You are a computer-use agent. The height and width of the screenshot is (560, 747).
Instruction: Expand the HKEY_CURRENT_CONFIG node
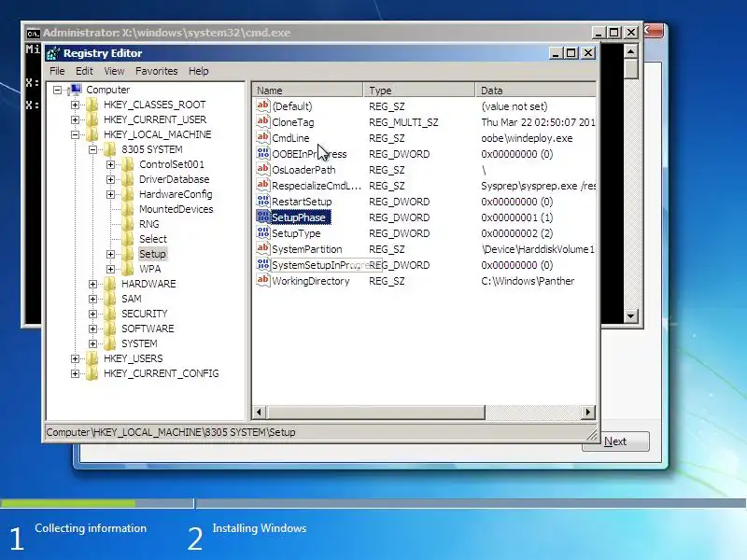[75, 374]
